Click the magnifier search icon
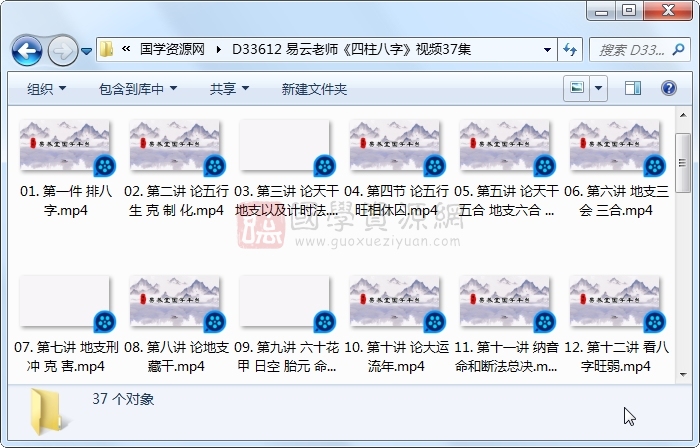700x448 pixels. 678,49
